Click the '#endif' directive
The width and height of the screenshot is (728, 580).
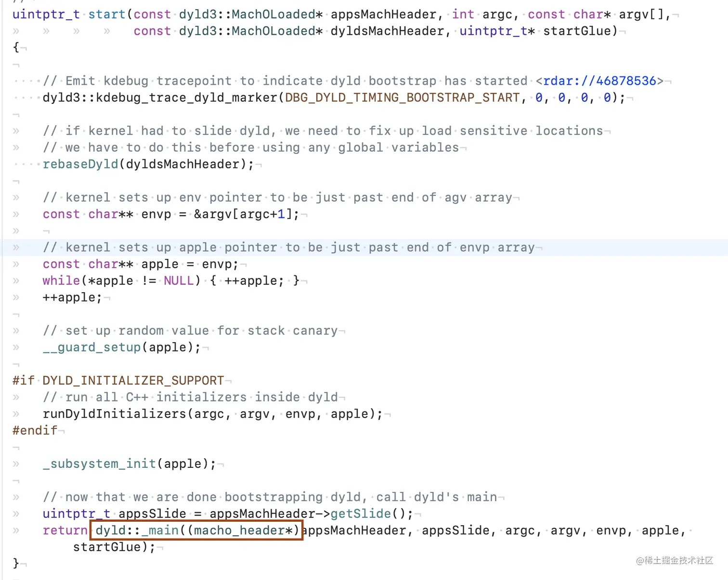(x=35, y=430)
